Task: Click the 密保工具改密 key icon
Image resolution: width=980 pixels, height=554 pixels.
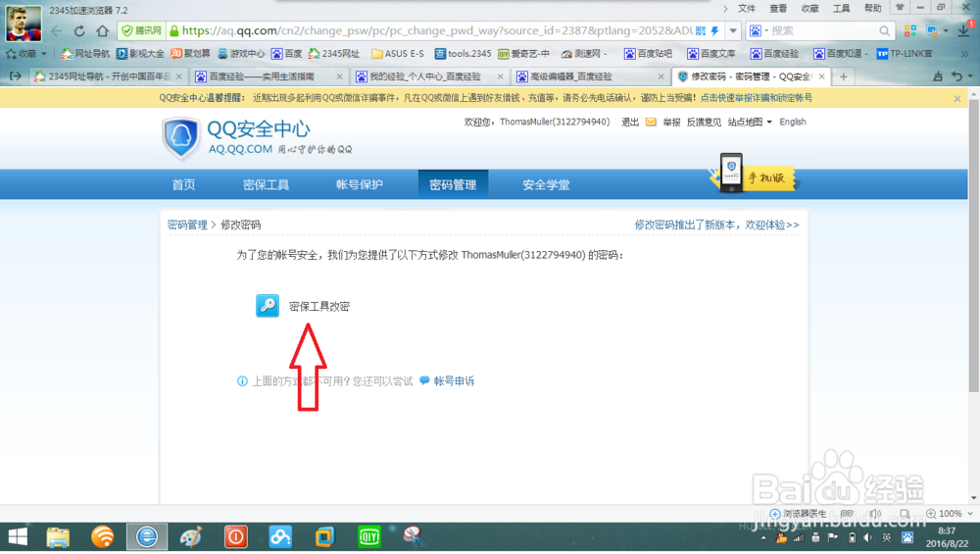Action: click(268, 306)
